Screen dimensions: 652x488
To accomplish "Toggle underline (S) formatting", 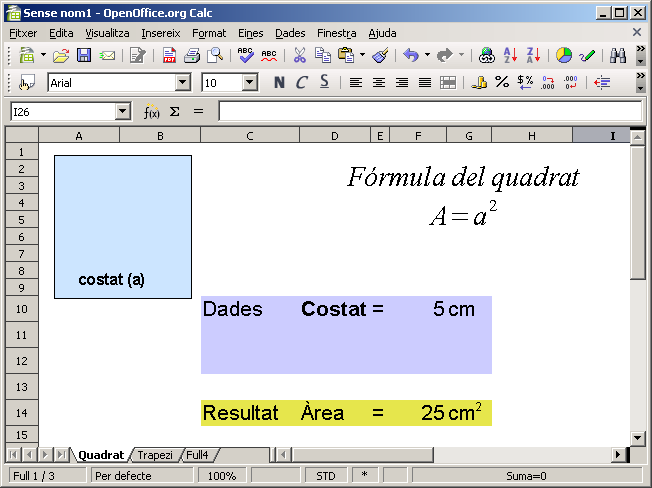I will (x=324, y=83).
